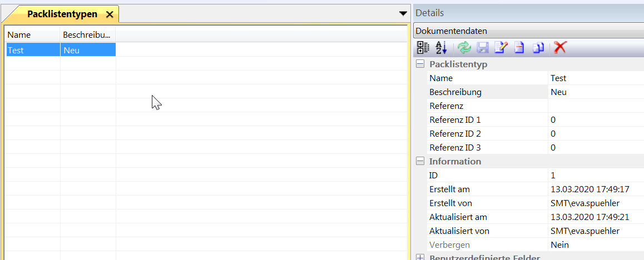Open the tab list dropdown arrow
The height and width of the screenshot is (260, 644).
click(403, 14)
